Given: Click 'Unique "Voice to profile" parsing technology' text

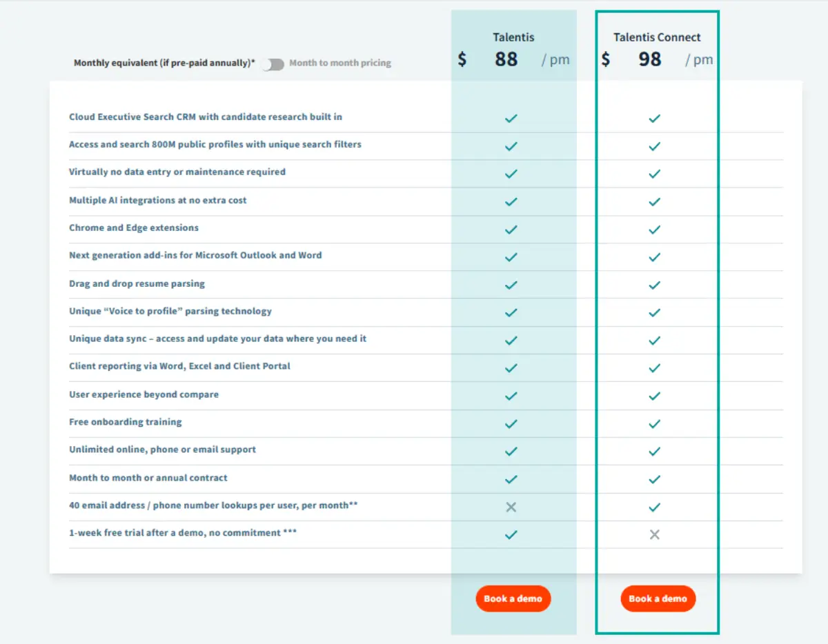Looking at the screenshot, I should tap(170, 312).
